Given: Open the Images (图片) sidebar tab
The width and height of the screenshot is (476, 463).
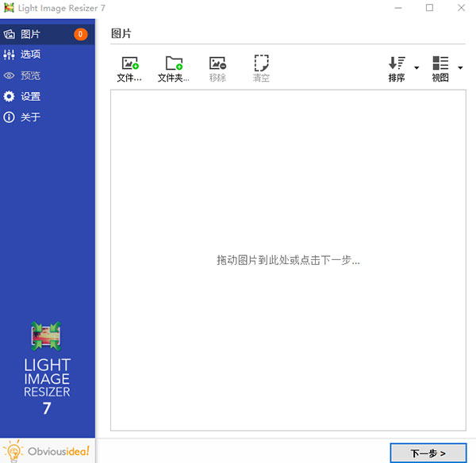Looking at the screenshot, I should tap(32, 34).
